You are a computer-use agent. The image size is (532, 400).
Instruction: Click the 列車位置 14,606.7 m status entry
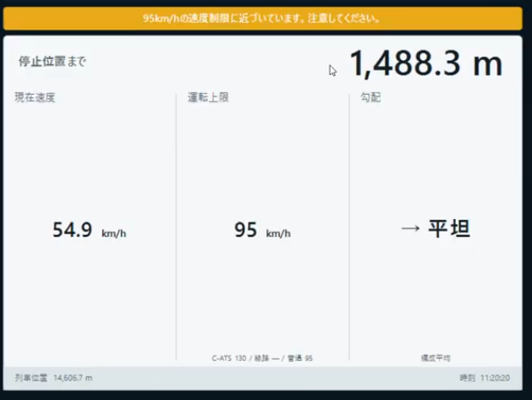coord(53,378)
